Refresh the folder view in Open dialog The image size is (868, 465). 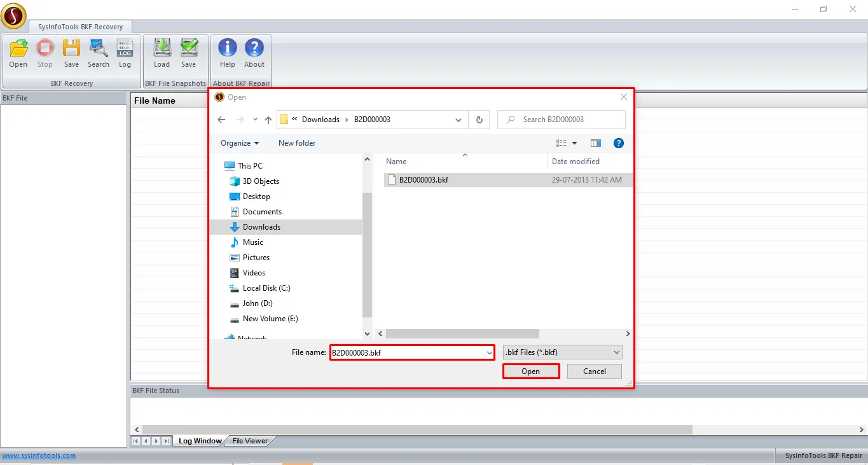click(x=479, y=120)
